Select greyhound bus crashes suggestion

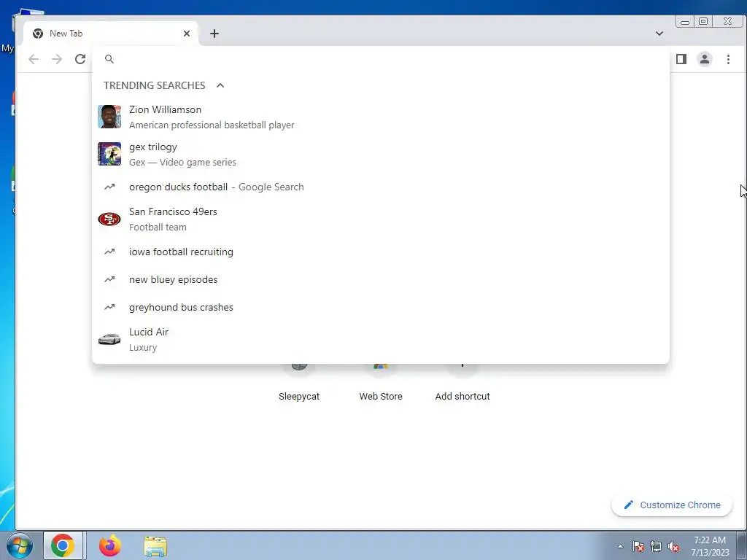click(x=381, y=307)
